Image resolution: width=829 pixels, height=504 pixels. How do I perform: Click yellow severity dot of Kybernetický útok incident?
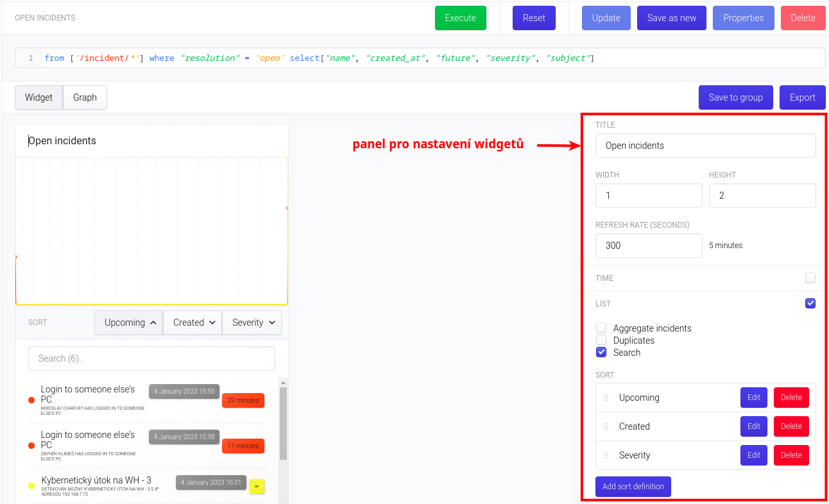[31, 486]
